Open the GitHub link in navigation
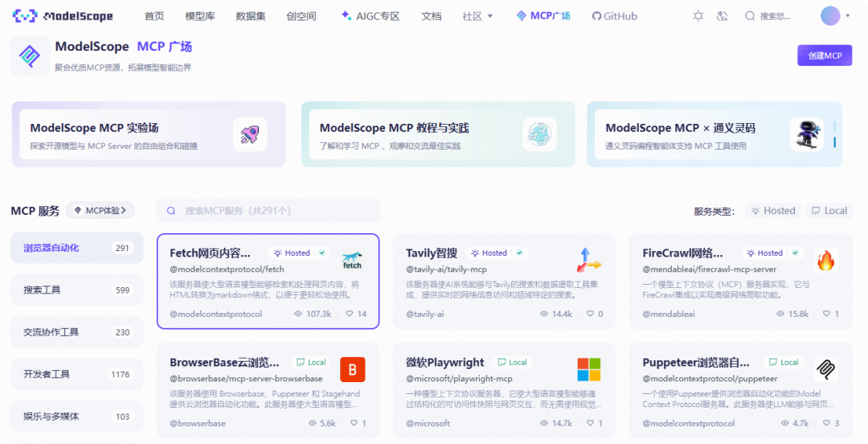Screen dimensions: 868x444 point(614,16)
